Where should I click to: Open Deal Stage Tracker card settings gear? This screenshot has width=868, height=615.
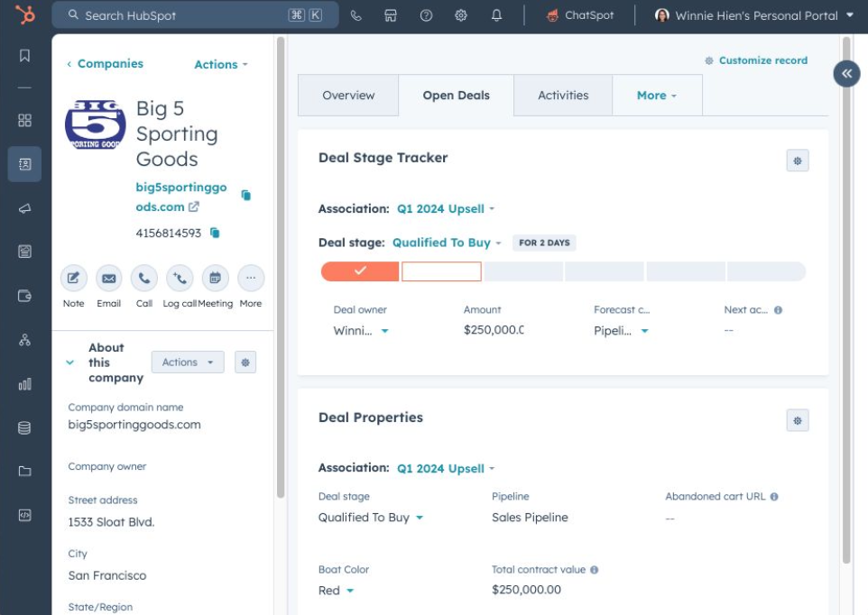[797, 161]
